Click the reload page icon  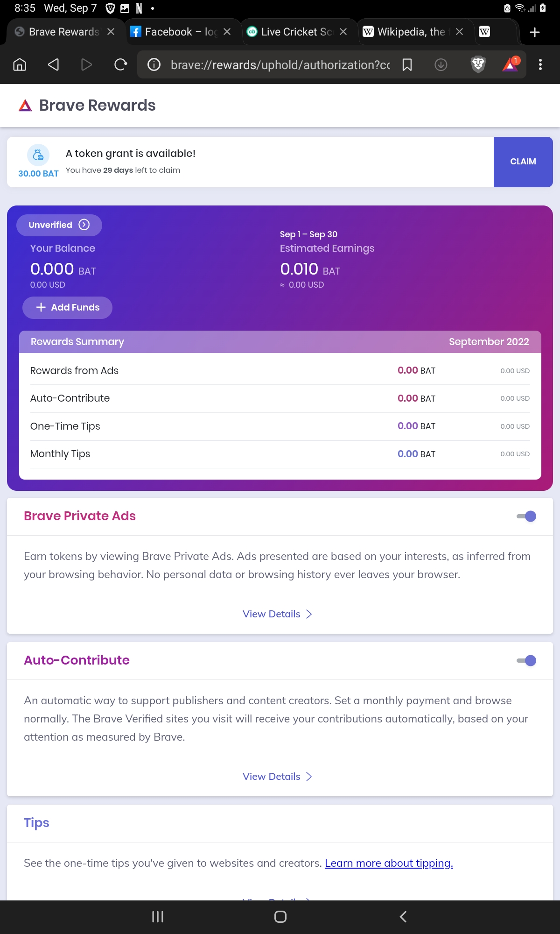click(120, 64)
